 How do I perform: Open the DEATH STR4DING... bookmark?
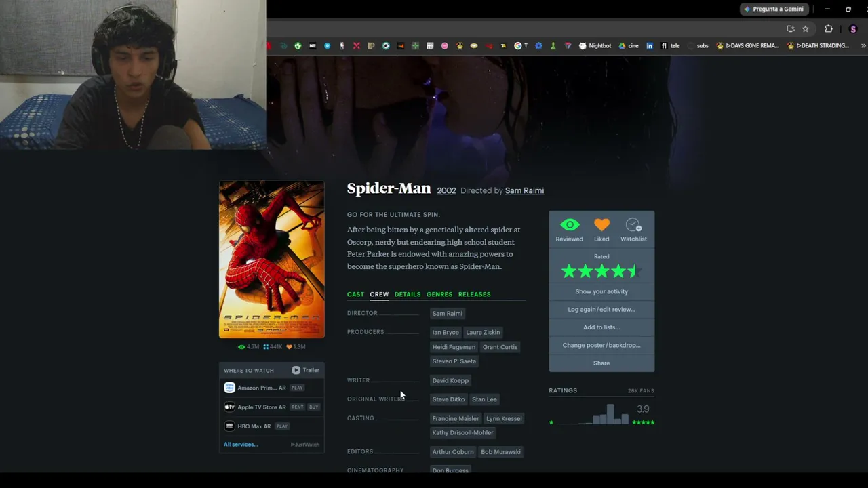[x=818, y=46]
